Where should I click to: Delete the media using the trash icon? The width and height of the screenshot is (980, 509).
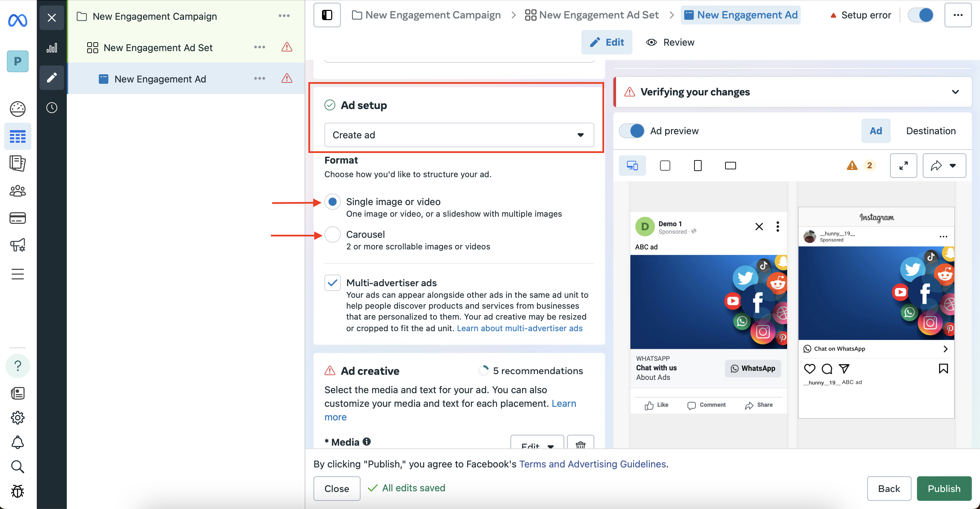tap(581, 443)
